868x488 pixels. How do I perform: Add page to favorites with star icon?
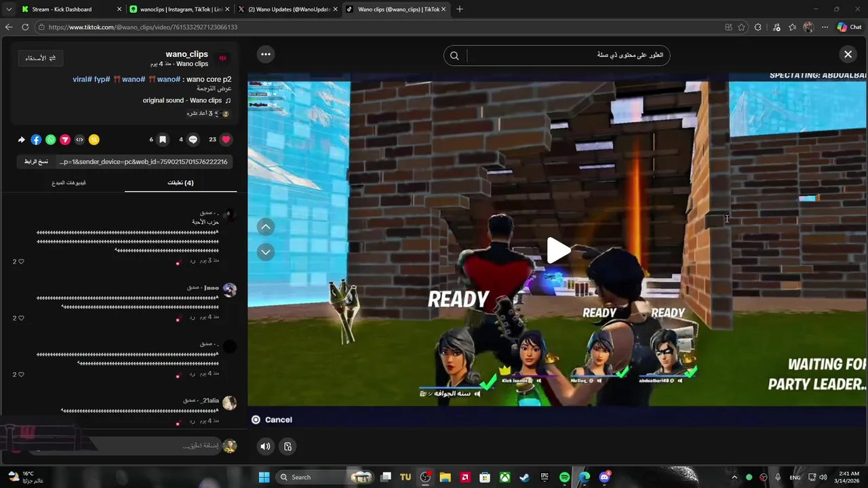742,27
